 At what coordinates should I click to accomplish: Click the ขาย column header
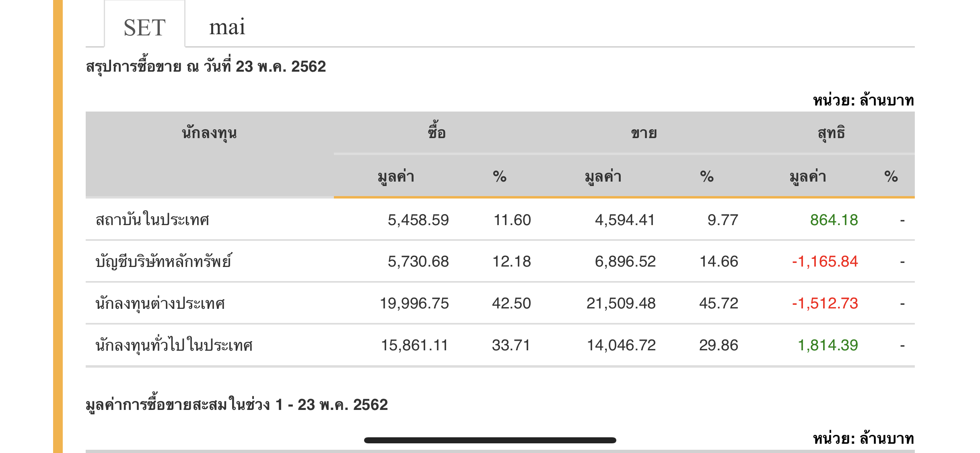click(644, 133)
